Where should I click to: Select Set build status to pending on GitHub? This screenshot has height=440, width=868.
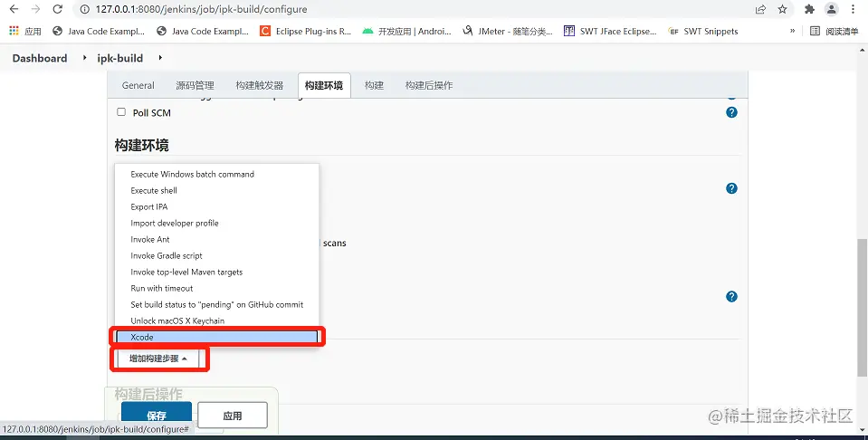pos(216,304)
